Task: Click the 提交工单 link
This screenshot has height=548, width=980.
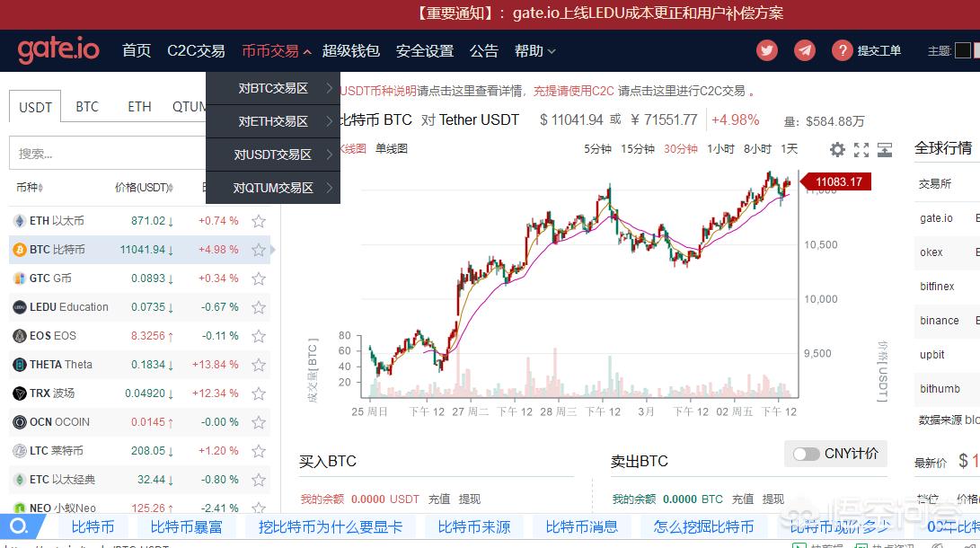Action: point(878,51)
